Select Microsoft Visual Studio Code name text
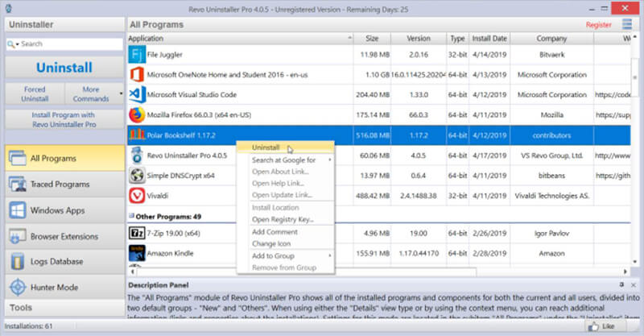Viewport: 644px width, 336px height. [x=192, y=94]
